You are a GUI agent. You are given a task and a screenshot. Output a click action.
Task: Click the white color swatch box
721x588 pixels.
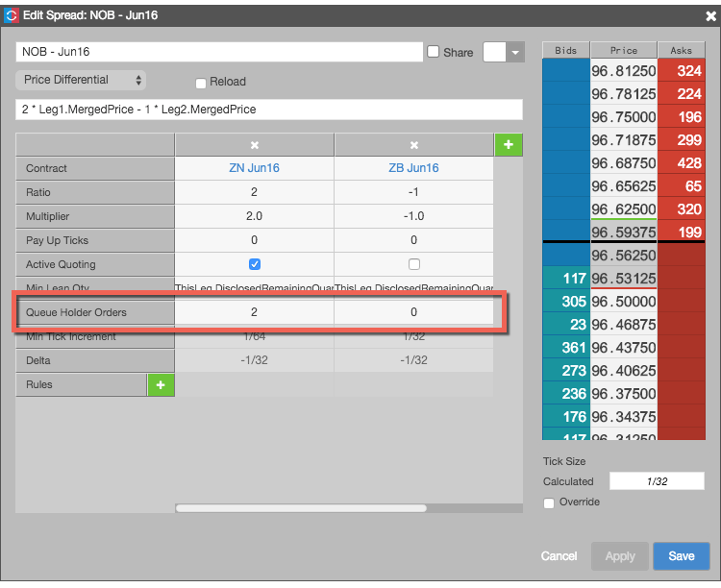(x=494, y=53)
